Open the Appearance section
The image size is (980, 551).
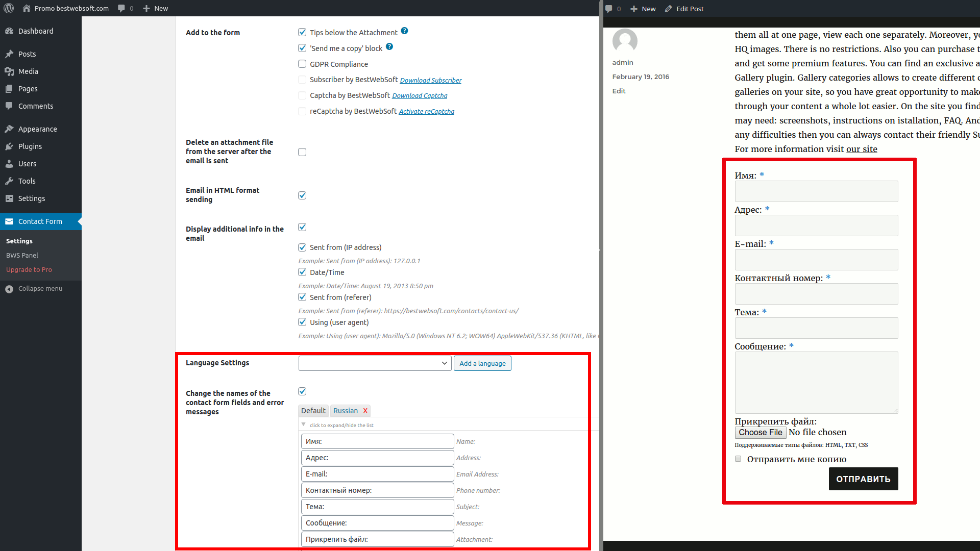[x=36, y=129]
